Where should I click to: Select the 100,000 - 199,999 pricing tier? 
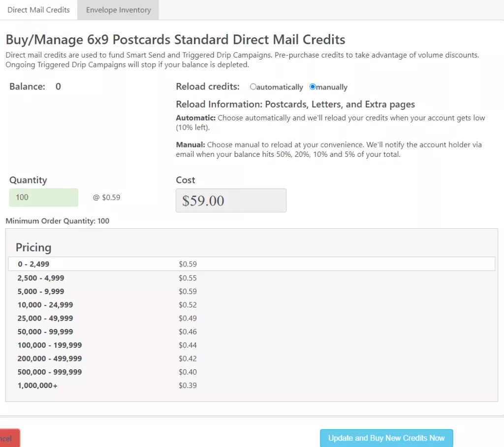50,345
